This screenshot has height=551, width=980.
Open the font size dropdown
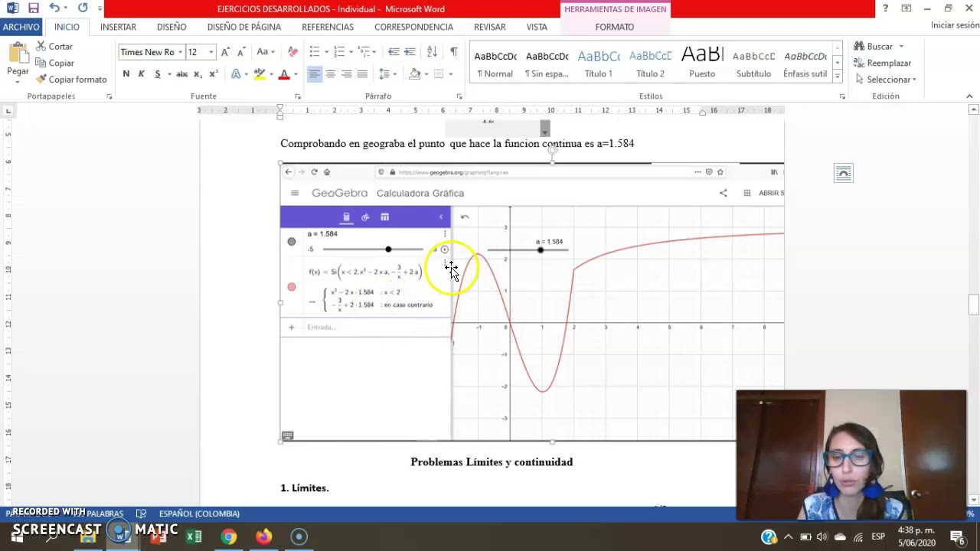point(211,52)
